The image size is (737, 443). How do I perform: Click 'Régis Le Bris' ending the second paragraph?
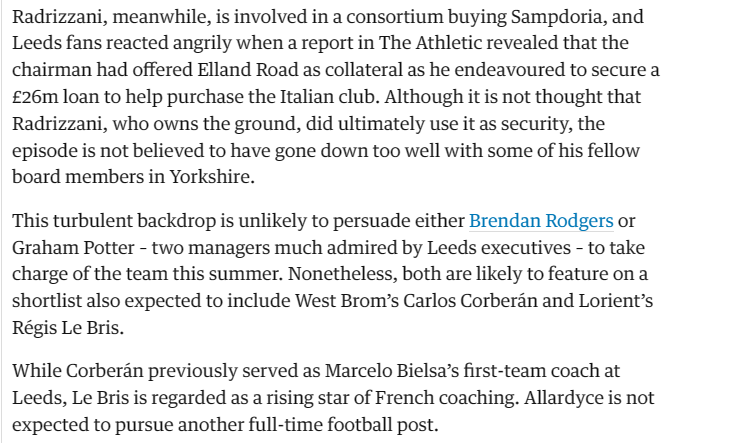[68, 328]
